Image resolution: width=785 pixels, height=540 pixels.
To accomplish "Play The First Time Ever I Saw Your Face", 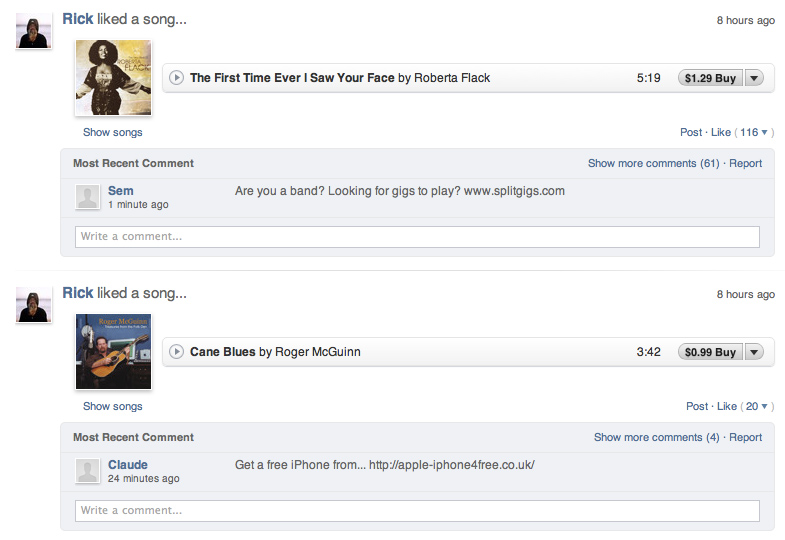I will tap(176, 78).
